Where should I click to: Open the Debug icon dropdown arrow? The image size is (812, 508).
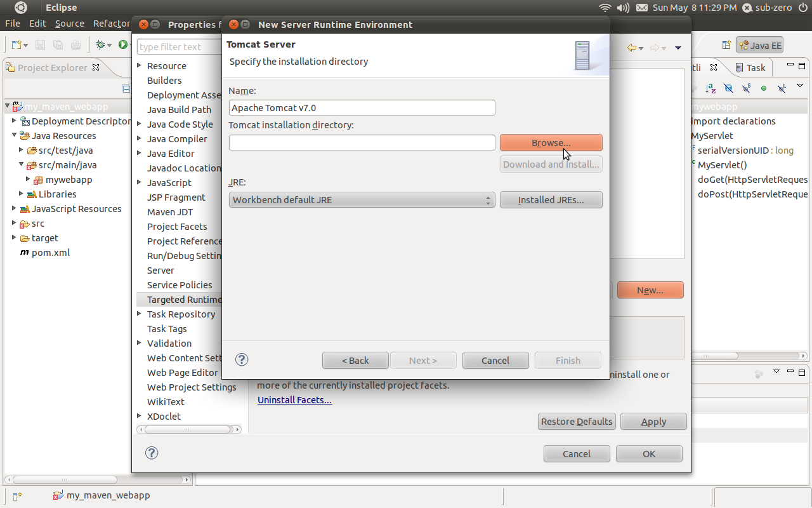[109, 46]
